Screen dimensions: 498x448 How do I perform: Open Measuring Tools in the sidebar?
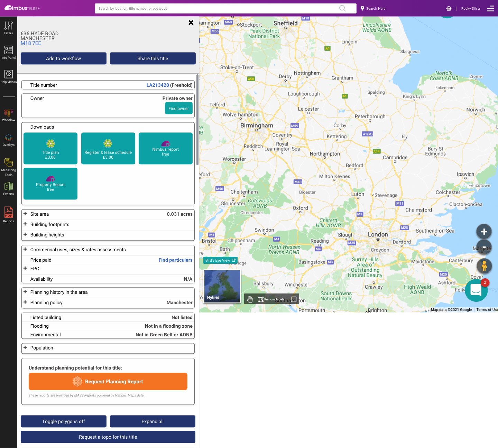(x=9, y=167)
